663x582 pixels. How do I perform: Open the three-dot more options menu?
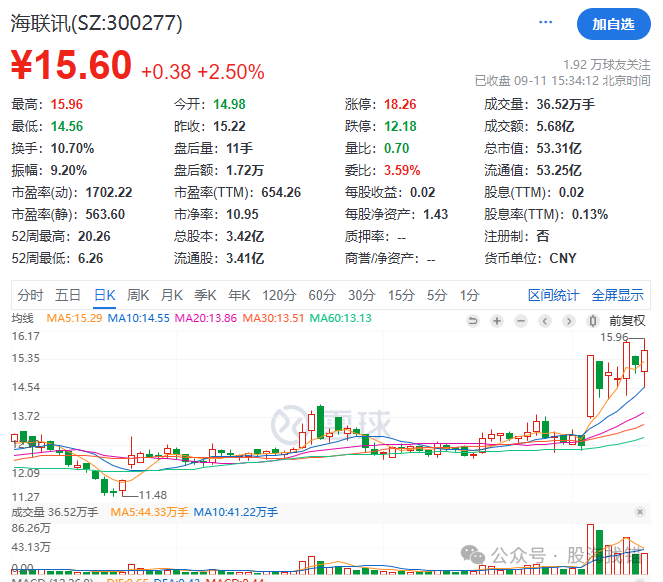tap(545, 22)
